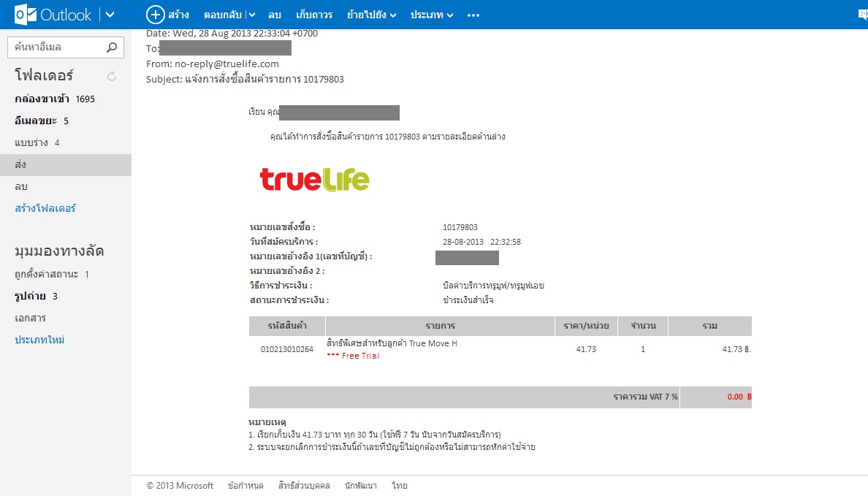This screenshot has height=496, width=868.
Task: Open the สิทธิส่วนบุคคล privacy footer link
Action: coord(304,486)
